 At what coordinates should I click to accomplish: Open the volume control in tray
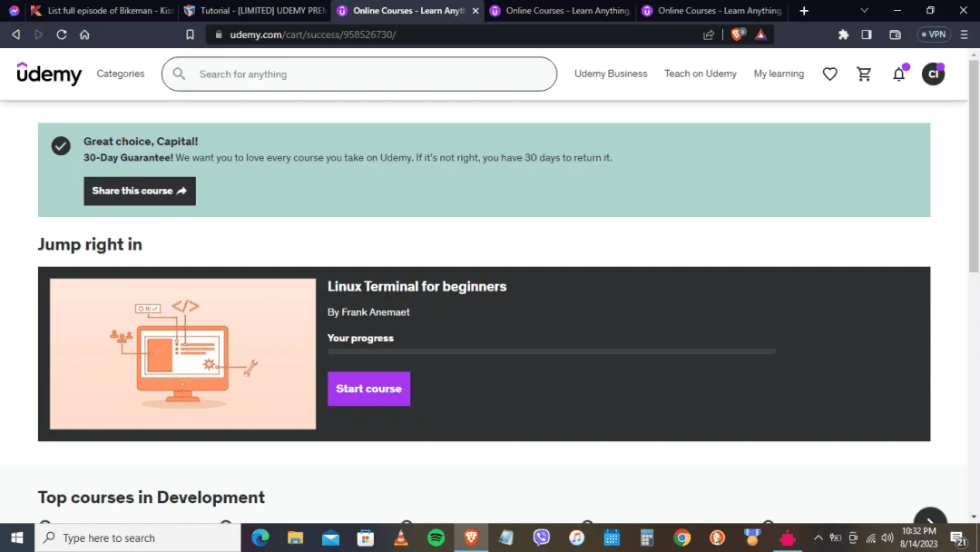887,537
